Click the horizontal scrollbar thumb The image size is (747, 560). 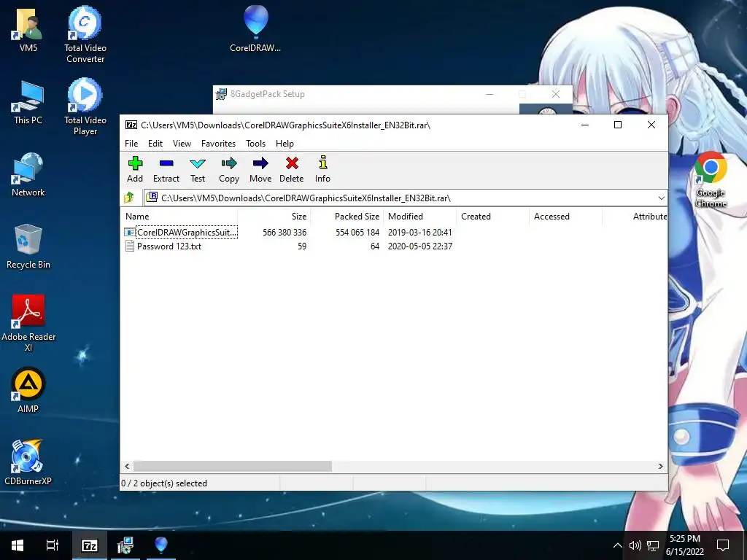233,466
